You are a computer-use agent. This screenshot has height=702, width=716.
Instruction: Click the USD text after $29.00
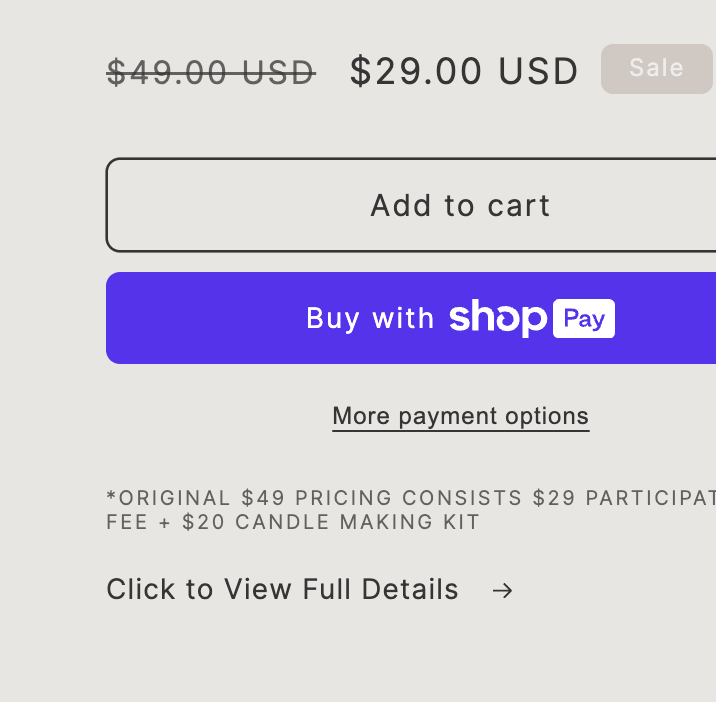[539, 72]
